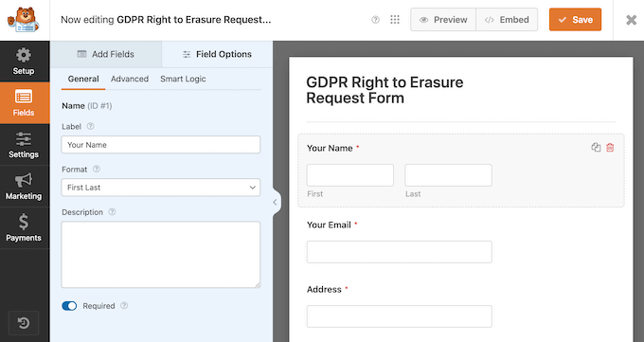Select the General sub-tab
Screen dimensions: 644x342
click(83, 79)
